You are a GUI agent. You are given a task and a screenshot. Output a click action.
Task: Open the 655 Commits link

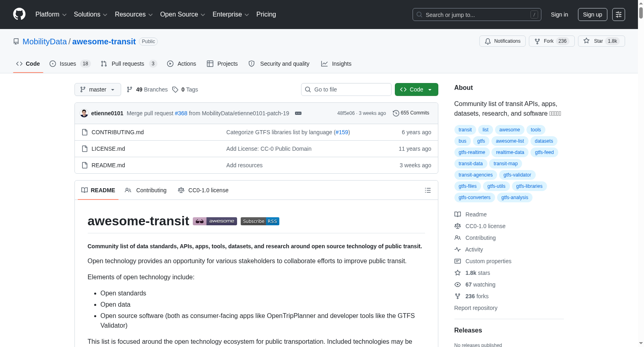coord(411,113)
